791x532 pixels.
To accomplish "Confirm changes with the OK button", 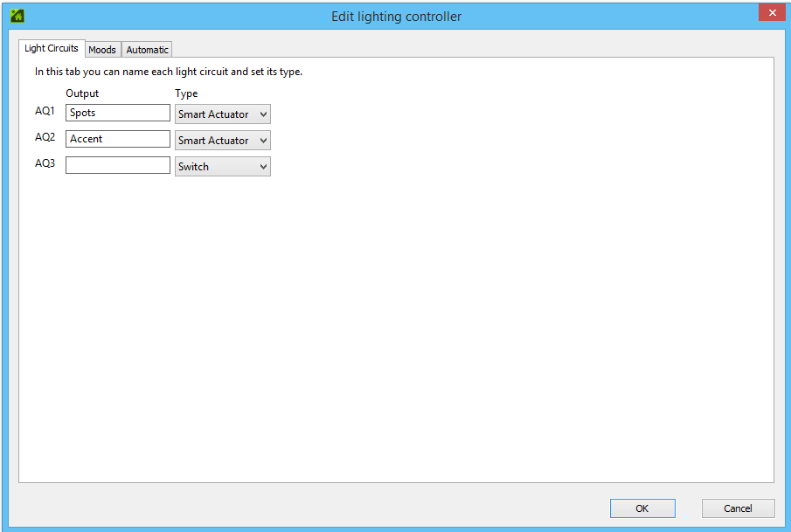I will pos(642,508).
